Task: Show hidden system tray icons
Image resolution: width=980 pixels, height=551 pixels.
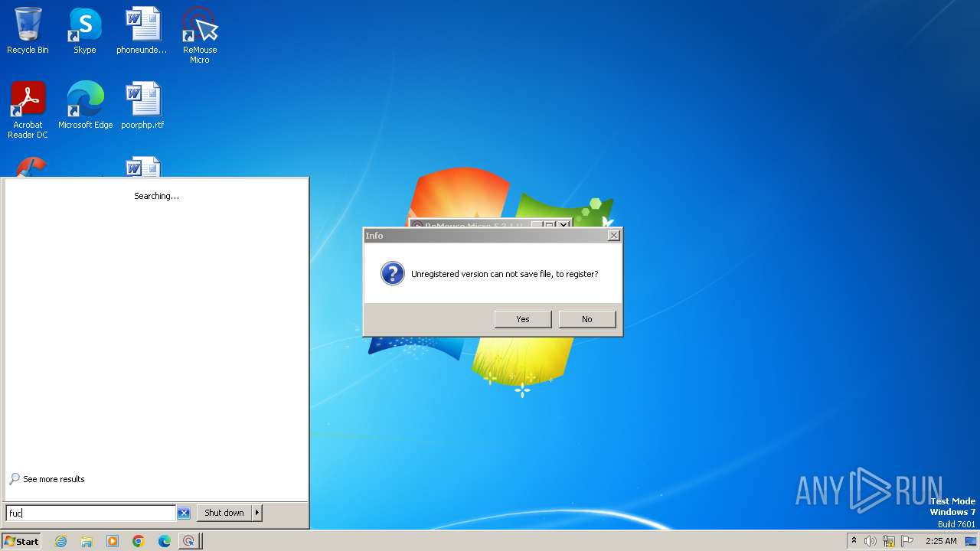Action: point(854,541)
